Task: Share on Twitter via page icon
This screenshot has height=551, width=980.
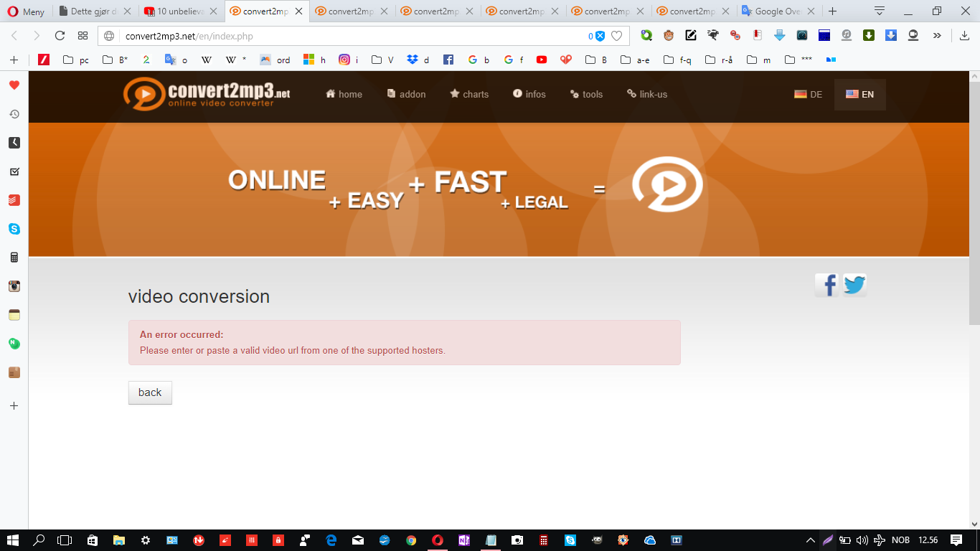Action: pyautogui.click(x=854, y=285)
